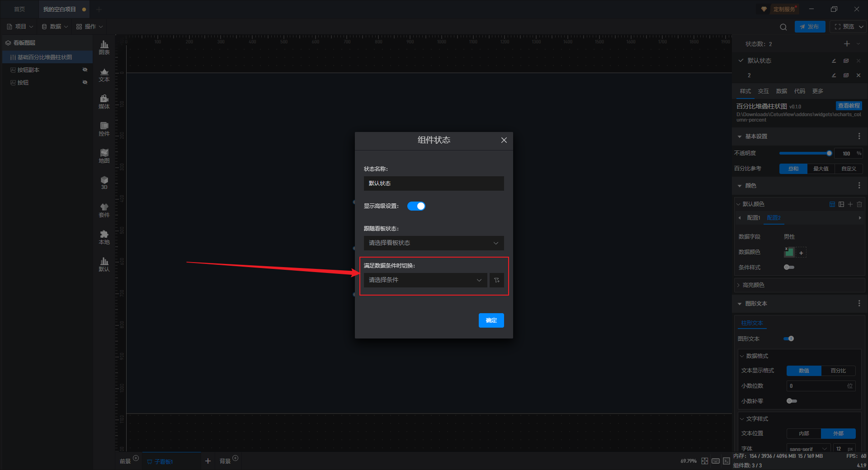Image resolution: width=868 pixels, height=470 pixels.
Task: Duplicate state 2 in the state list
Action: [x=846, y=75]
